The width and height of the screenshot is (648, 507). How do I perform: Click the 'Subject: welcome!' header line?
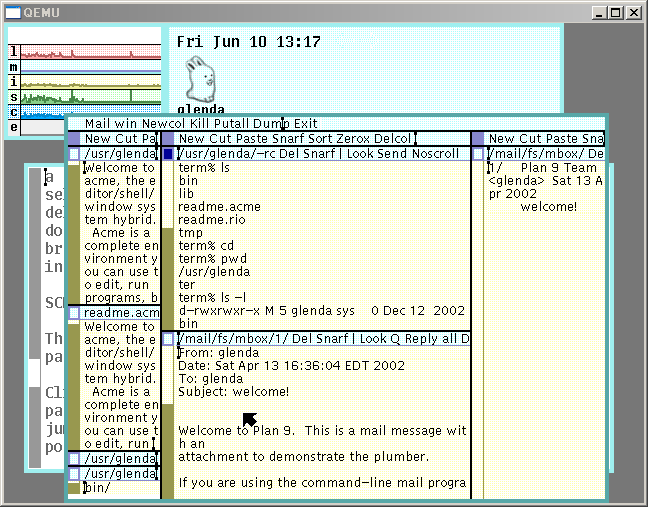click(x=233, y=391)
